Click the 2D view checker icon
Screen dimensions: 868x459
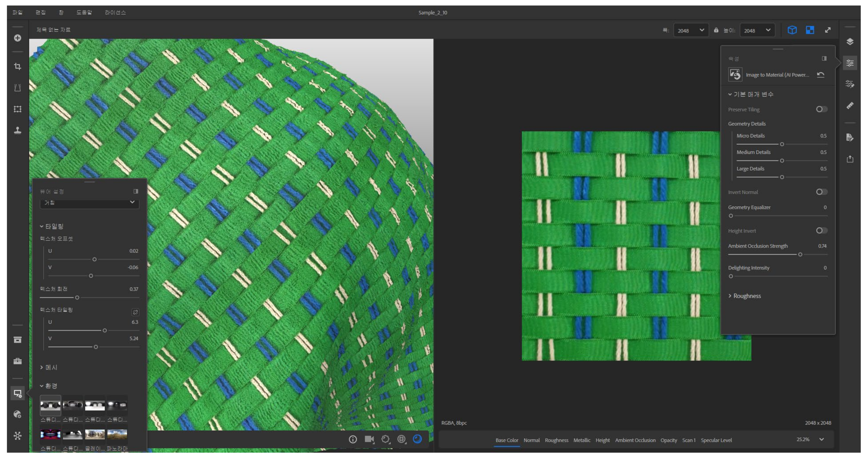coord(810,30)
